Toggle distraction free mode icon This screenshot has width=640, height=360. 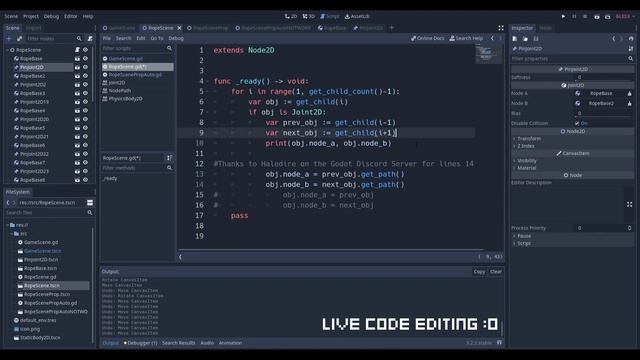[x=501, y=28]
